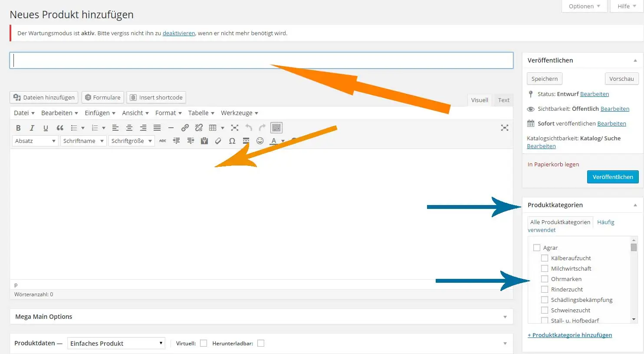
Task: Click the Veröffentlichen button
Action: coord(612,177)
